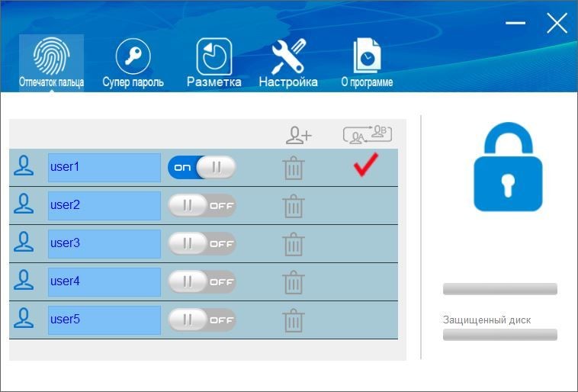Click the trash icon for user4
The image size is (578, 392).
[x=294, y=282]
